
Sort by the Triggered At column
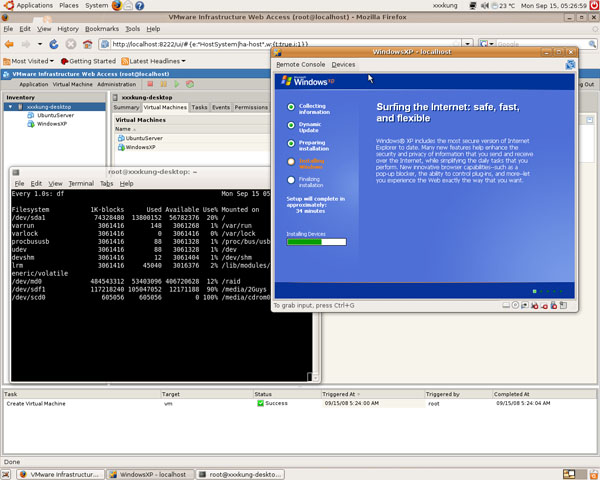coord(341,394)
